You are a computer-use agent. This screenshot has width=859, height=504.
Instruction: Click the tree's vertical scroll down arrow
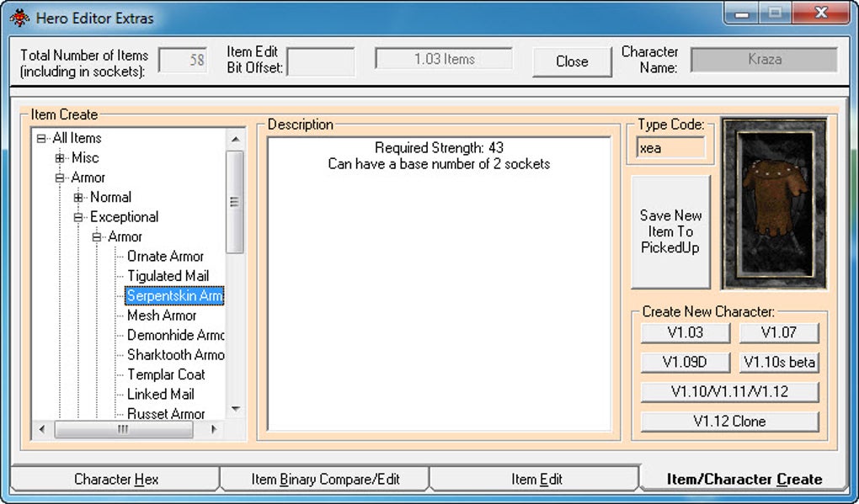[x=236, y=409]
